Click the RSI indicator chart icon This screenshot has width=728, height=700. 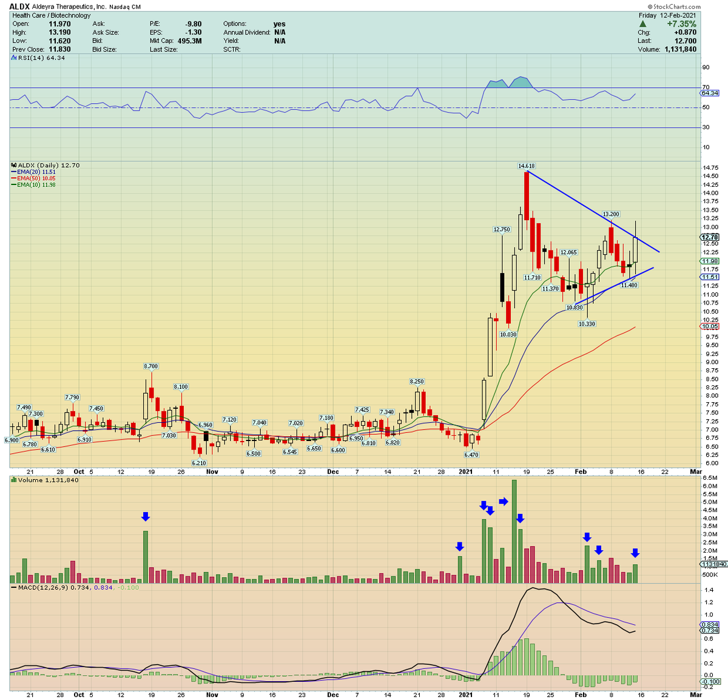point(12,58)
